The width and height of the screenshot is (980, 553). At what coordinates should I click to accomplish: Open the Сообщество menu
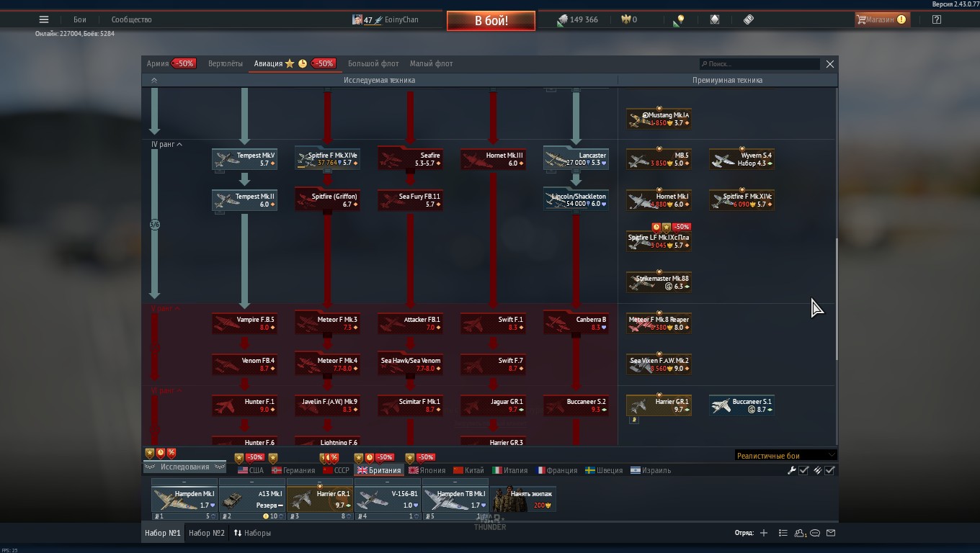click(x=132, y=20)
